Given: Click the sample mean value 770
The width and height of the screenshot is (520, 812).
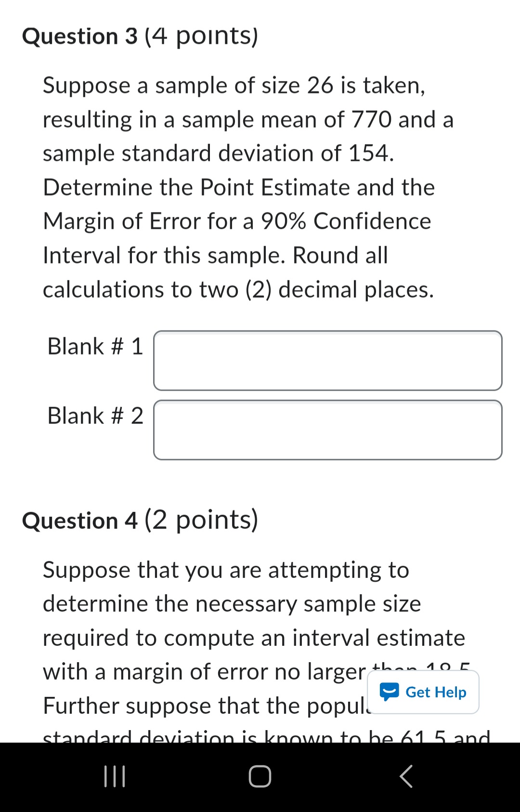Looking at the screenshot, I should tap(371, 119).
